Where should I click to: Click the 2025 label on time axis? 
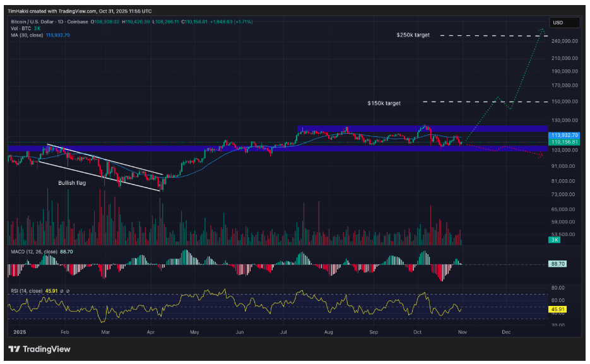pyautogui.click(x=20, y=332)
